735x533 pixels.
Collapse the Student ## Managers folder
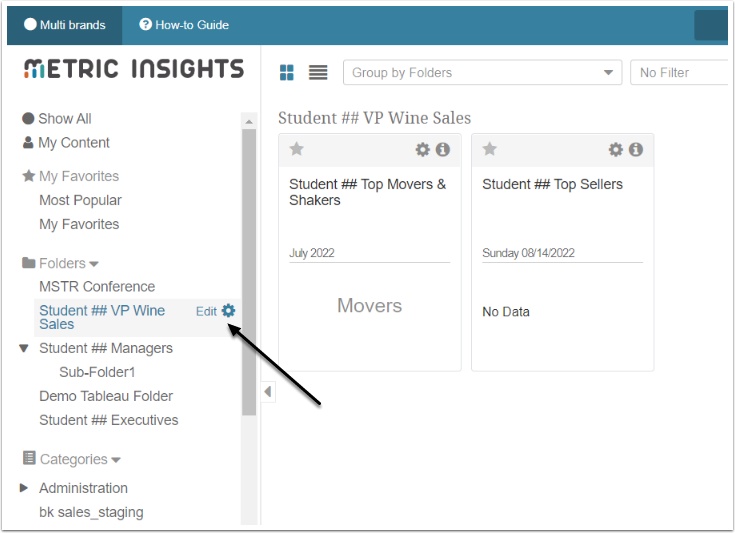[x=25, y=349]
